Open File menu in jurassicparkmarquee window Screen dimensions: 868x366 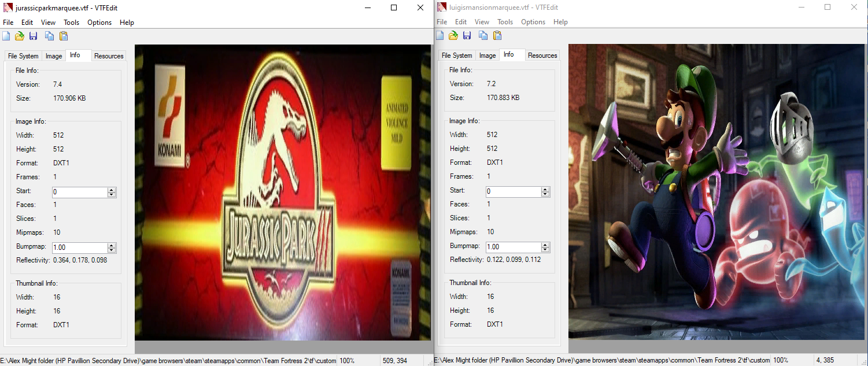click(8, 23)
